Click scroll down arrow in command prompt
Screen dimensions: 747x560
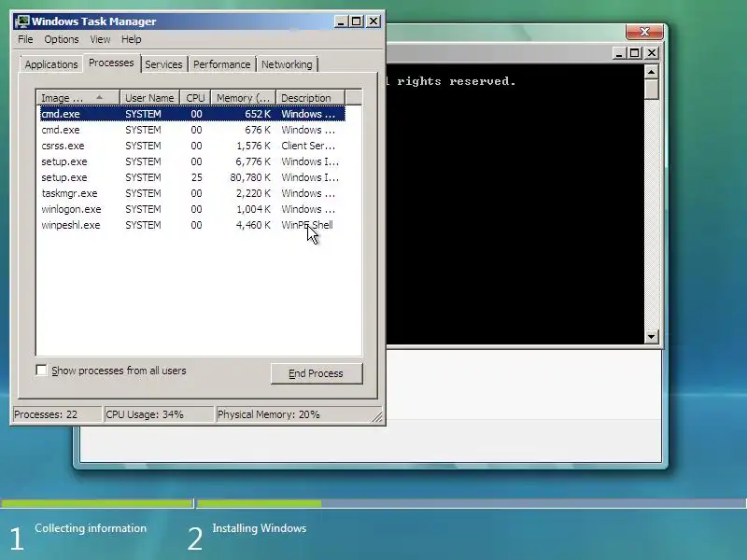pos(651,337)
